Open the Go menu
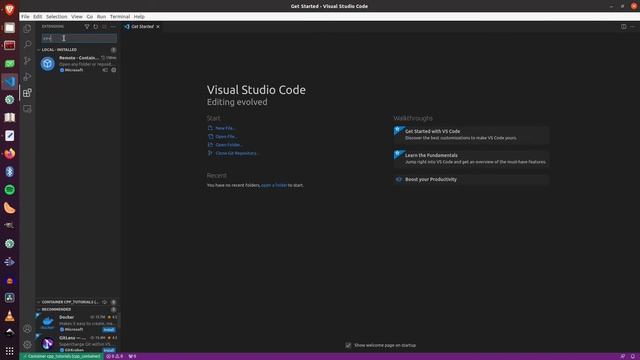 click(89, 17)
